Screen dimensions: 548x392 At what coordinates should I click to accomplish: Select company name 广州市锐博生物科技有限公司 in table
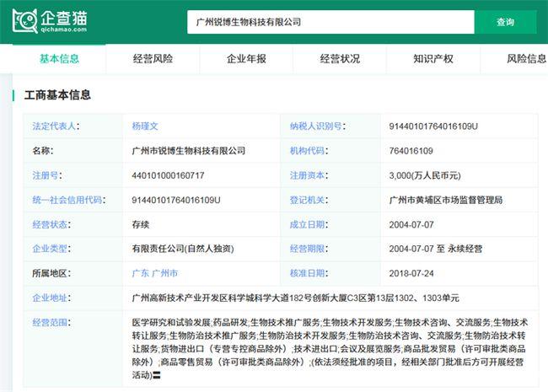pos(189,151)
